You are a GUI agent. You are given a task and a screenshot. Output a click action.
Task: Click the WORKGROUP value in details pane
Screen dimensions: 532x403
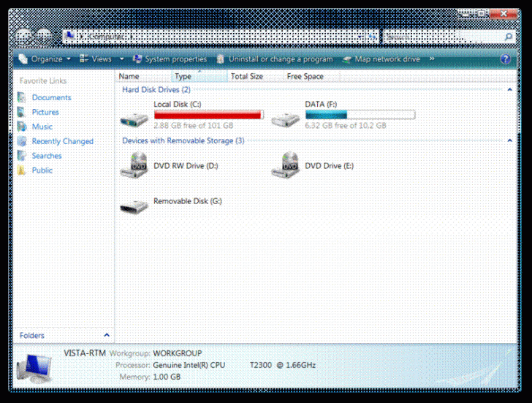tap(178, 353)
